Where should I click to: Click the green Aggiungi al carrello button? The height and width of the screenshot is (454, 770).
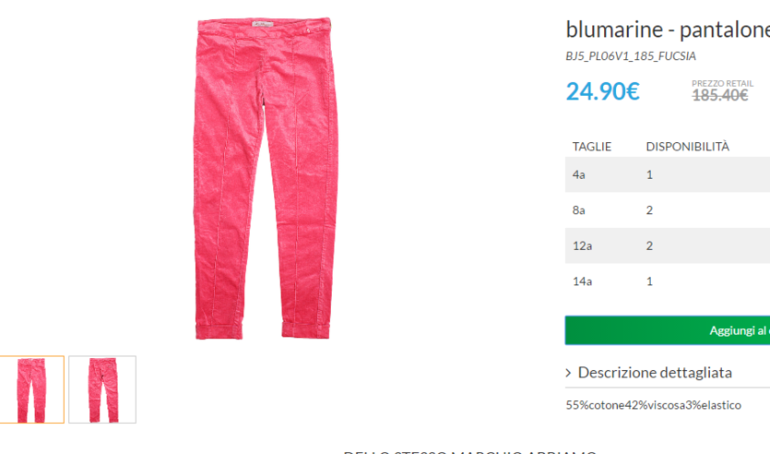point(667,330)
